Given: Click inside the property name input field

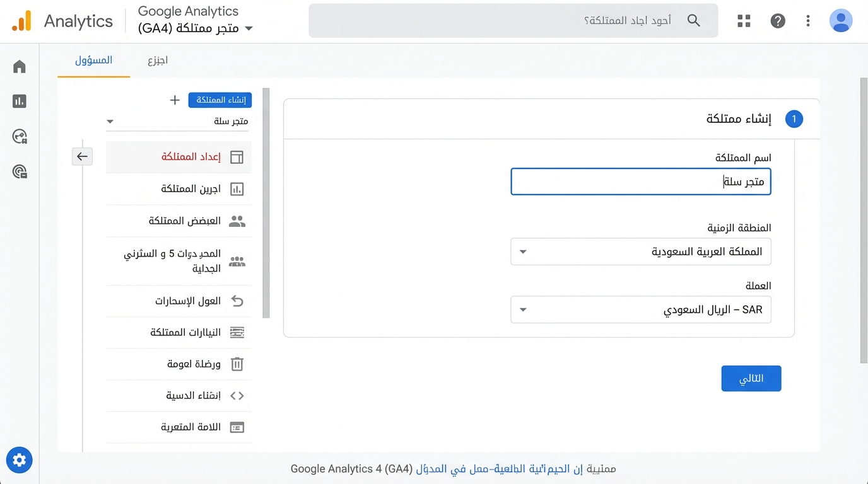Looking at the screenshot, I should click(x=640, y=181).
